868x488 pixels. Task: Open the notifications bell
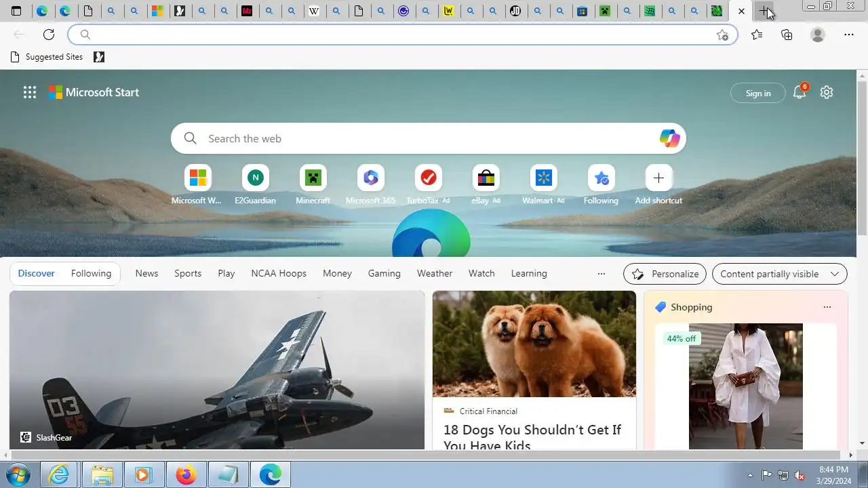800,92
